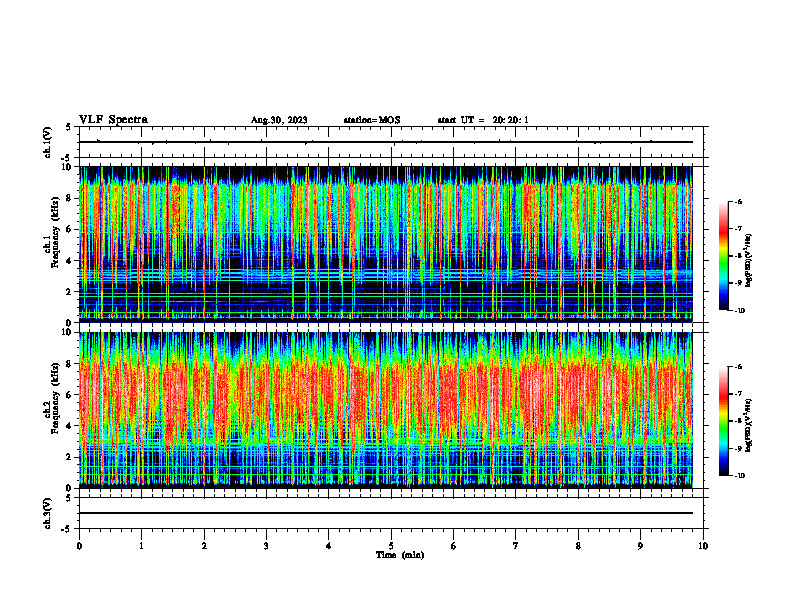Click time axis tick label "10" at bottom

click(x=703, y=546)
